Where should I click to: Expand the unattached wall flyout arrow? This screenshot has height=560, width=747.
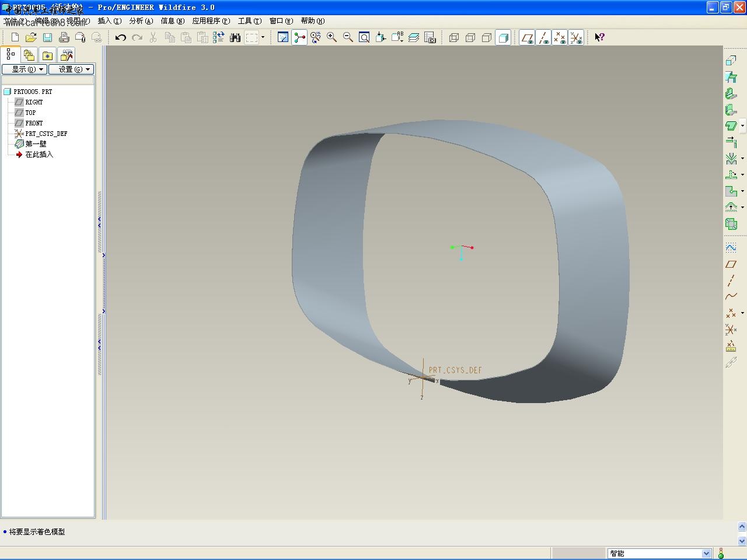coord(742,125)
